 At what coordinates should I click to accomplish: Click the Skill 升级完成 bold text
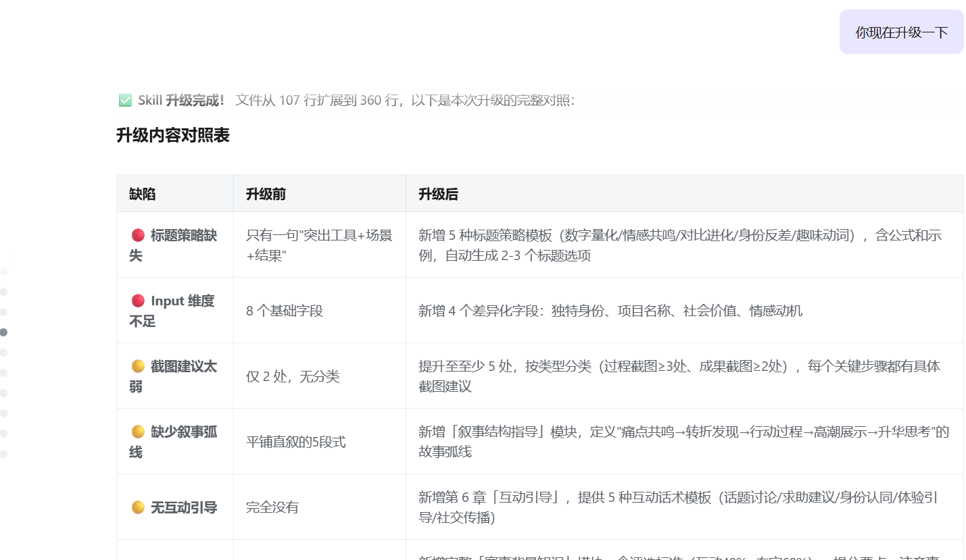tap(181, 101)
